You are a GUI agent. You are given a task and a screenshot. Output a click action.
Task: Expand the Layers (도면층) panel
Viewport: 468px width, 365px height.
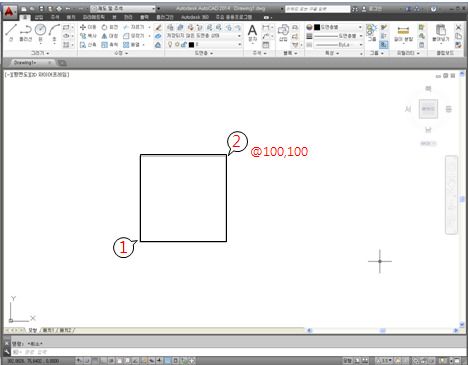point(204,53)
